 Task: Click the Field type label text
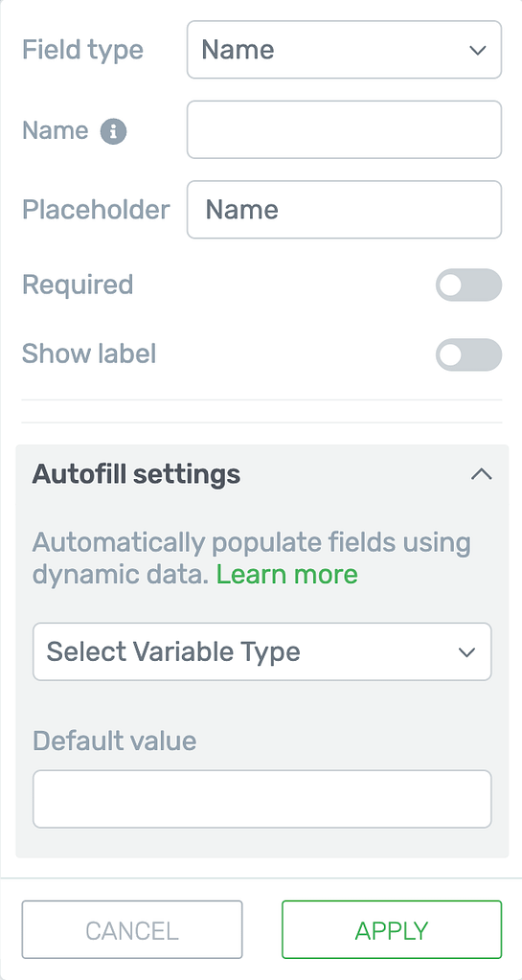82,50
